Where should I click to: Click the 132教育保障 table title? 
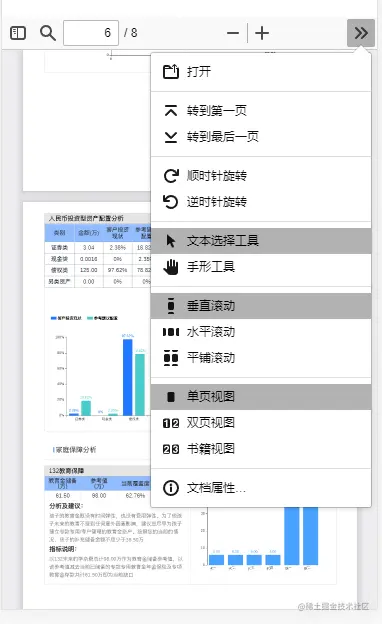[66, 471]
